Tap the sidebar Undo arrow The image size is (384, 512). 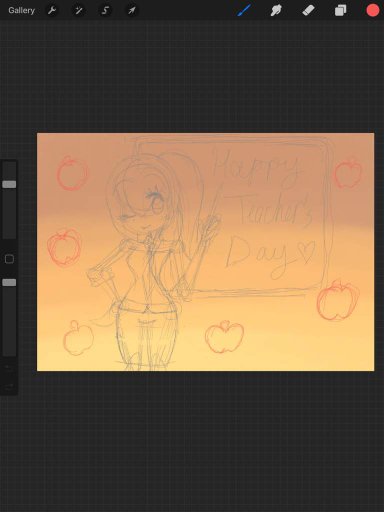point(9,367)
